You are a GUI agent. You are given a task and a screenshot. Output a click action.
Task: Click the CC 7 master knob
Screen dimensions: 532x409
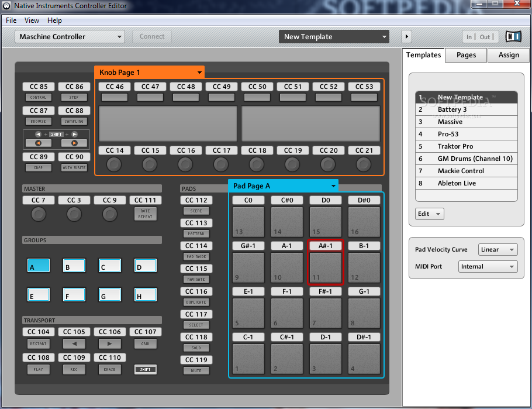(39, 214)
